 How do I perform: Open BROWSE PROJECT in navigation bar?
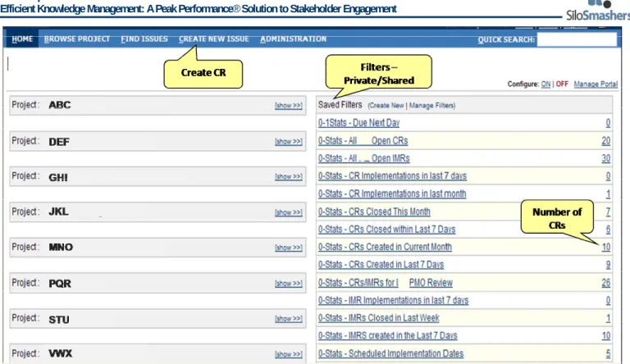[x=77, y=39]
